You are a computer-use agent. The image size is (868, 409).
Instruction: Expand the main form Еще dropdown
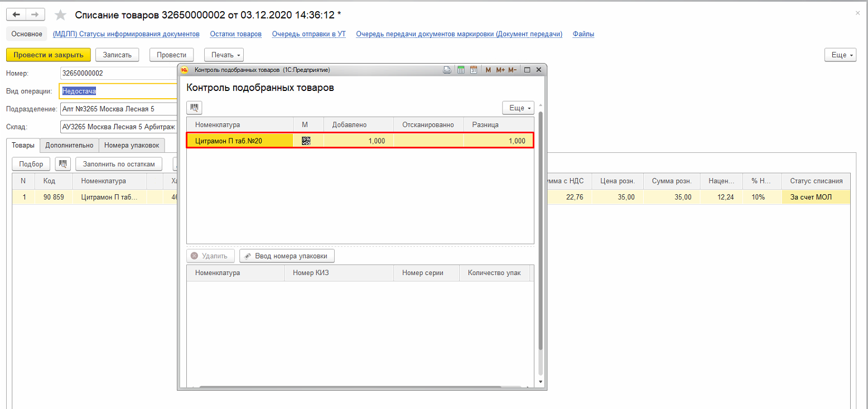click(840, 55)
